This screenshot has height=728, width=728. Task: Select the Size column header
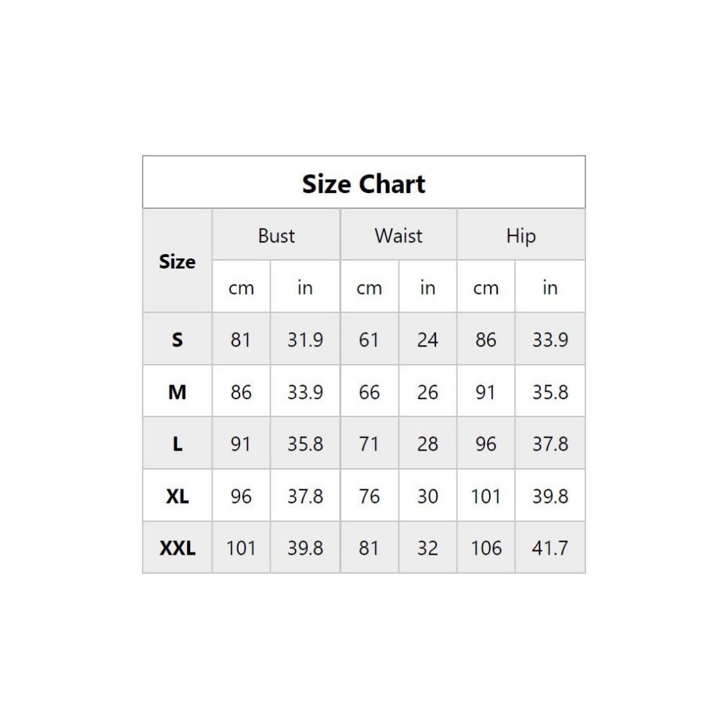pyautogui.click(x=177, y=261)
